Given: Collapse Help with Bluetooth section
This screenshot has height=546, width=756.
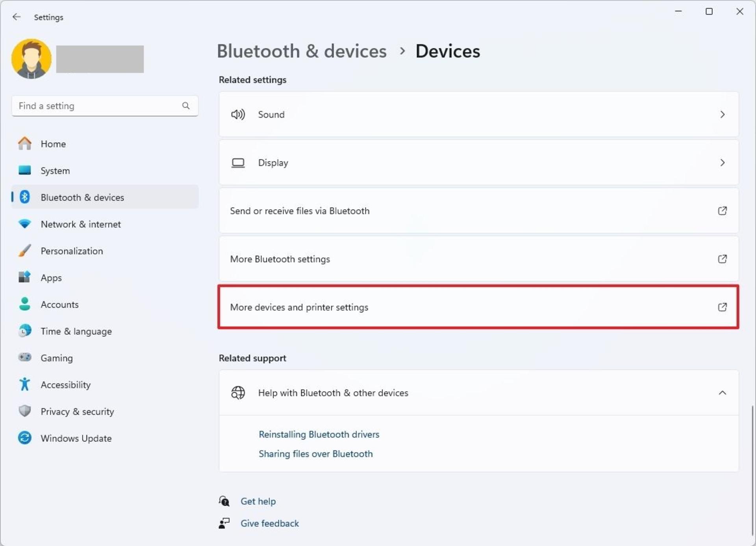Looking at the screenshot, I should point(722,393).
